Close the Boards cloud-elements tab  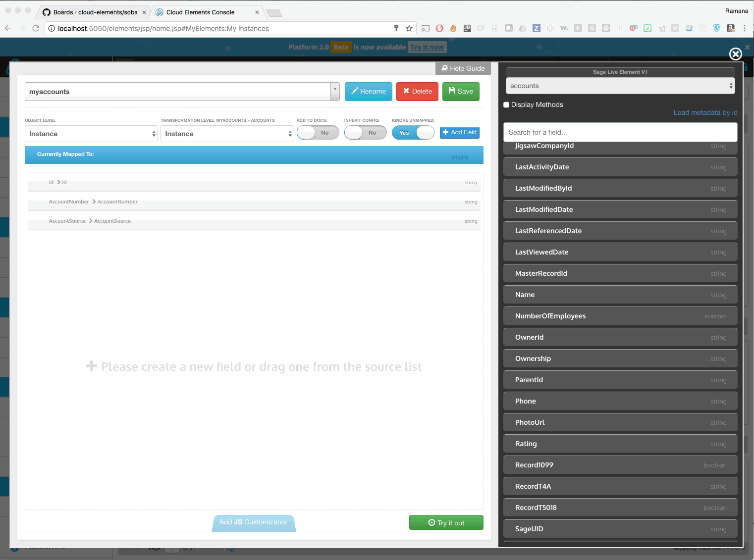click(x=144, y=12)
